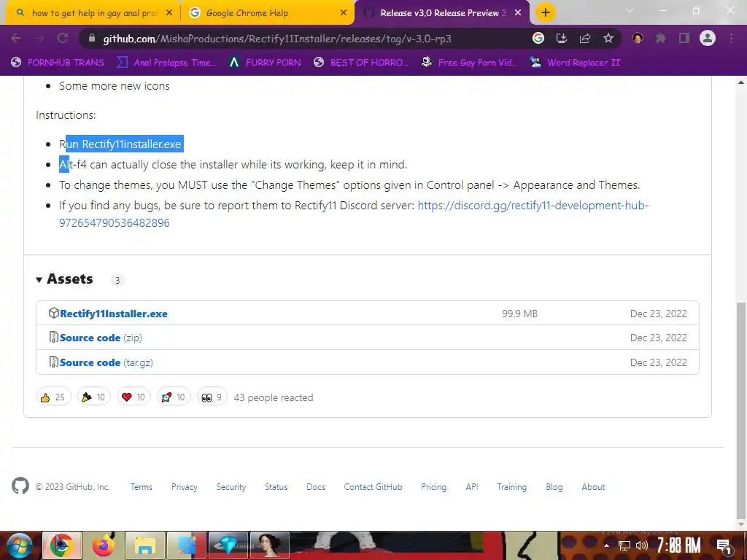Switch to the first search results tab

pyautogui.click(x=93, y=13)
